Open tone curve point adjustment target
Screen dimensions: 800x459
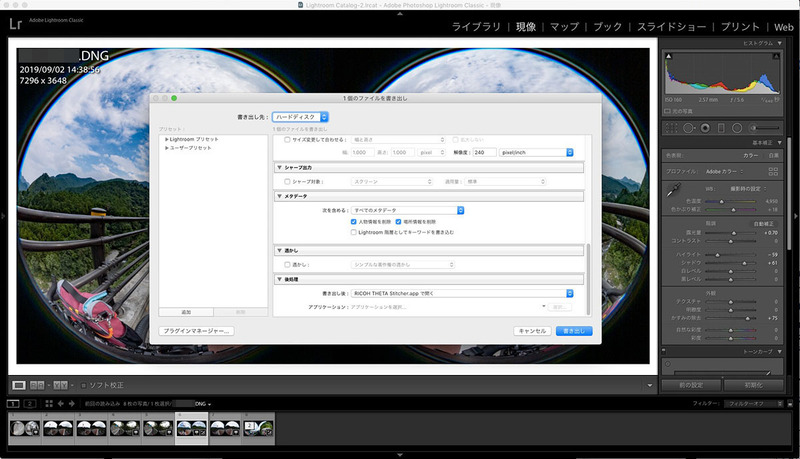click(667, 364)
